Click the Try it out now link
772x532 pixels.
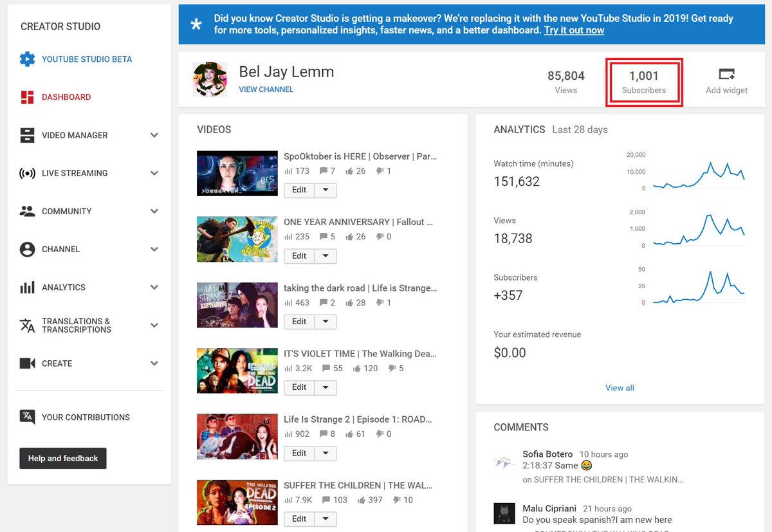tap(574, 30)
